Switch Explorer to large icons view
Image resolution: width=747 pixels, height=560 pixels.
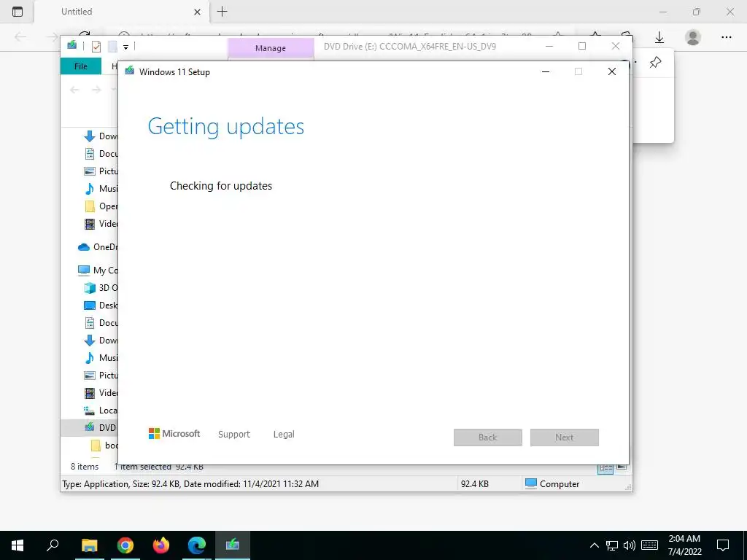pos(622,467)
